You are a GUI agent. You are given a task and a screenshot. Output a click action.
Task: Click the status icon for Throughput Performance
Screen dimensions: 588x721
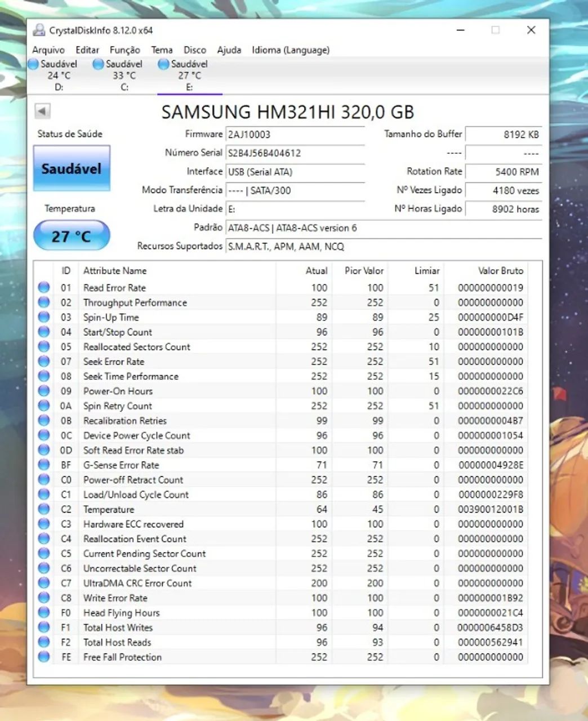(x=43, y=302)
